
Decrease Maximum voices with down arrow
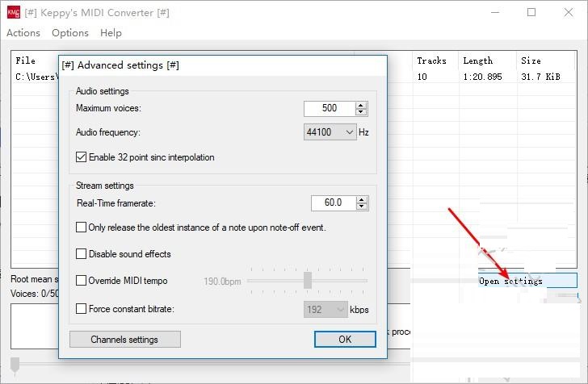(361, 112)
